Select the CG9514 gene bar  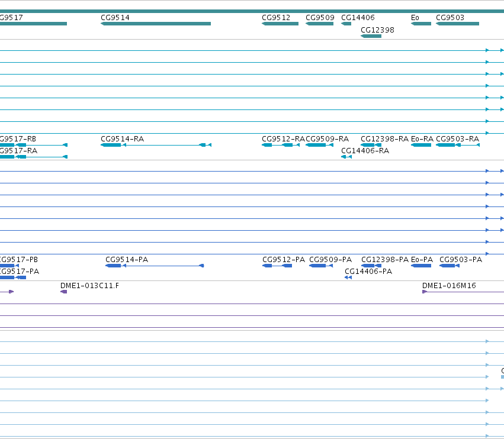(x=156, y=24)
